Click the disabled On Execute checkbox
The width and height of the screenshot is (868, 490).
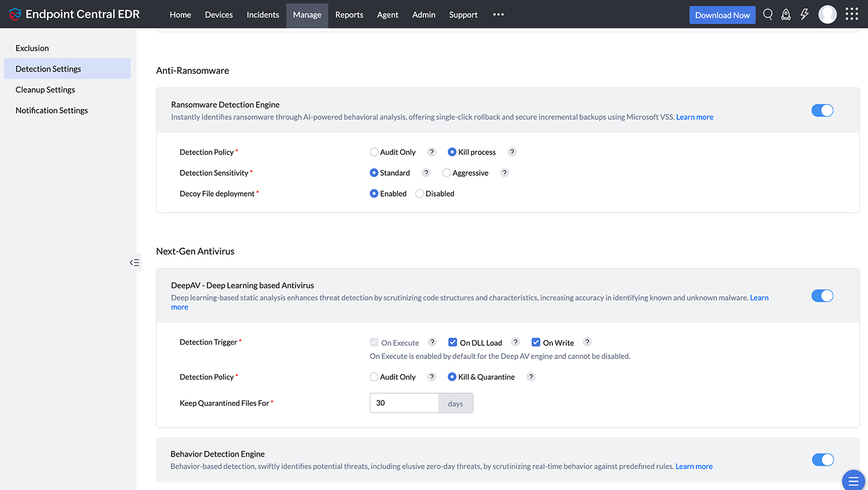pyautogui.click(x=374, y=342)
